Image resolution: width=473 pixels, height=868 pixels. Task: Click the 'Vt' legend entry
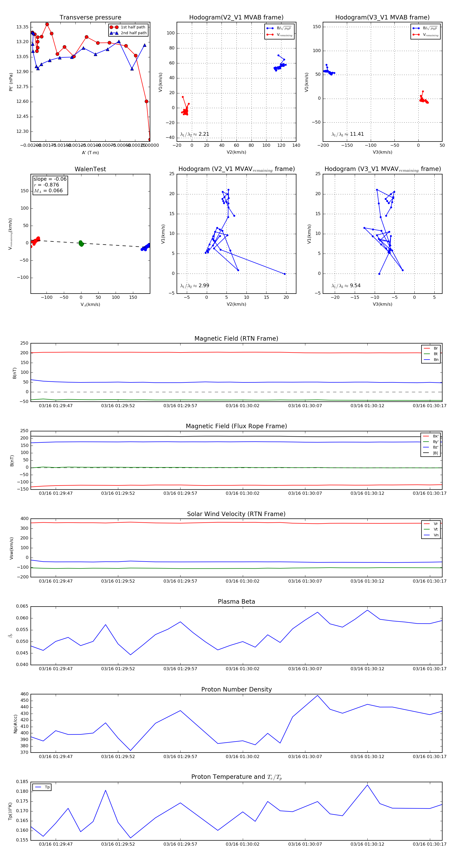pyautogui.click(x=431, y=529)
